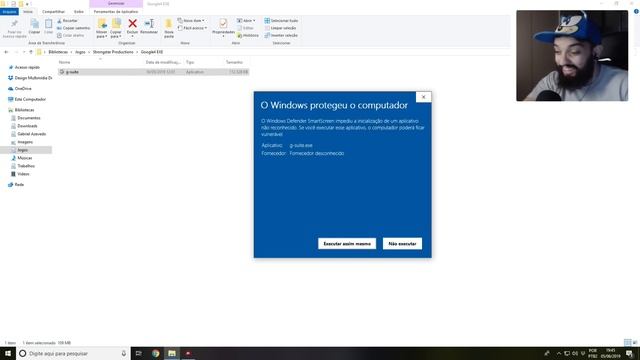Click the back navigation arrow
The image size is (640, 360).
pyautogui.click(x=6, y=52)
